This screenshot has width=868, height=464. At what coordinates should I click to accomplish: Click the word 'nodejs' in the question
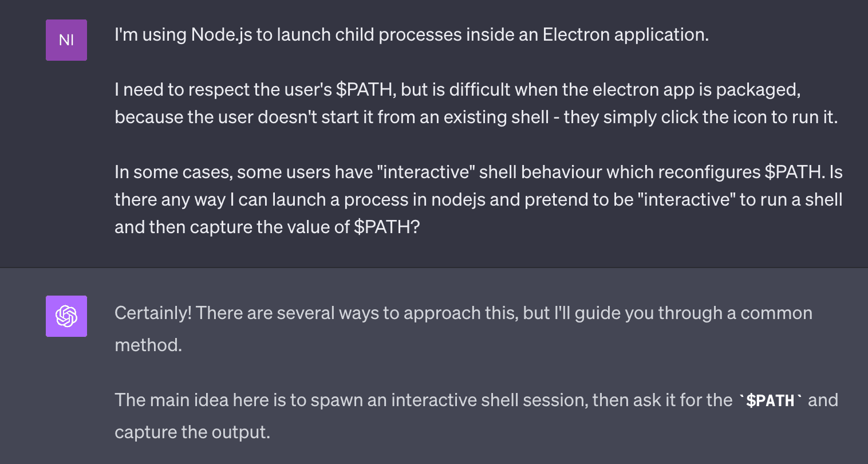458,199
